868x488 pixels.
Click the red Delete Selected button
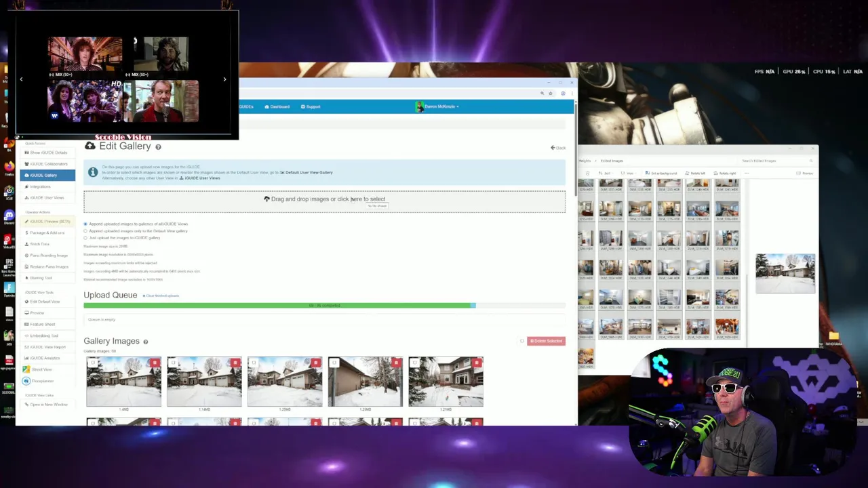pyautogui.click(x=546, y=341)
